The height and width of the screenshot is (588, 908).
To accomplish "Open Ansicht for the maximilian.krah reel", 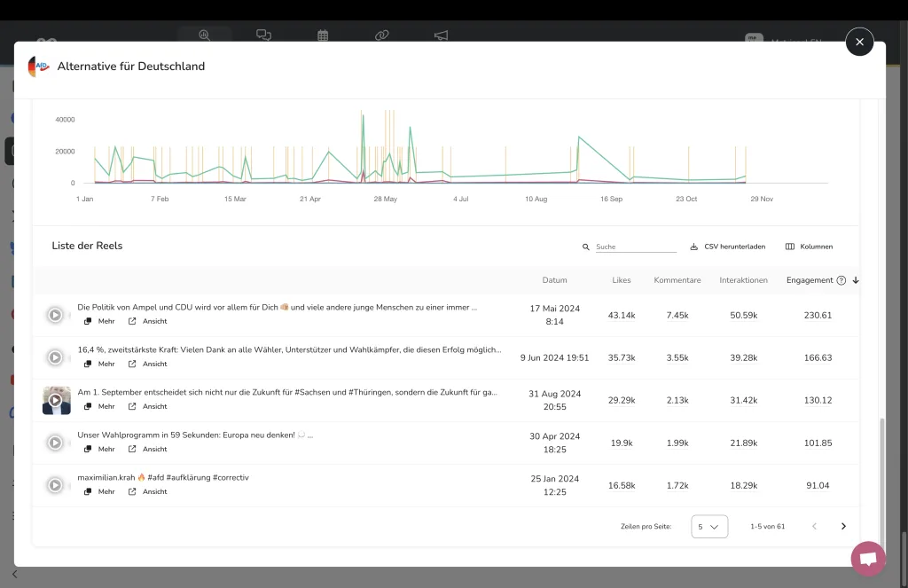I will coord(148,491).
